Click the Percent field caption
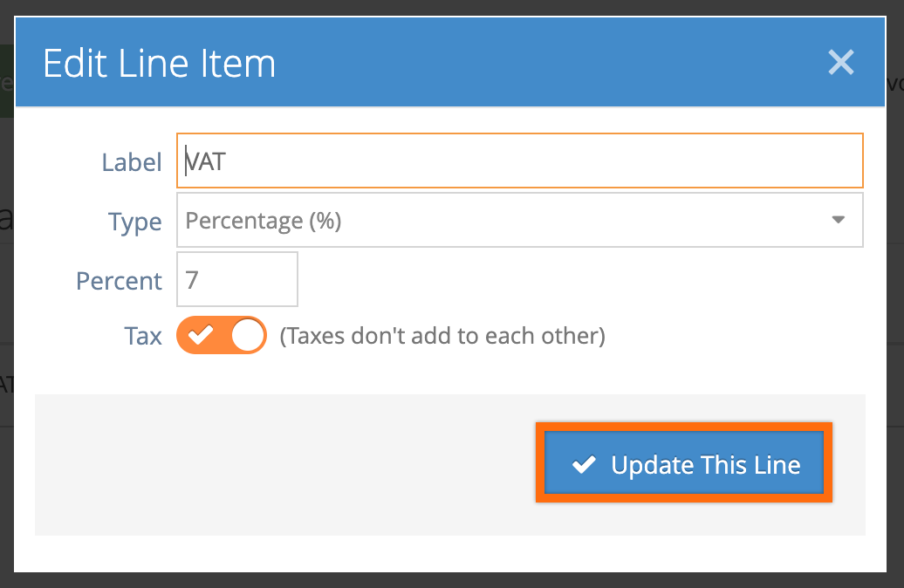This screenshot has width=904, height=588. (x=119, y=281)
